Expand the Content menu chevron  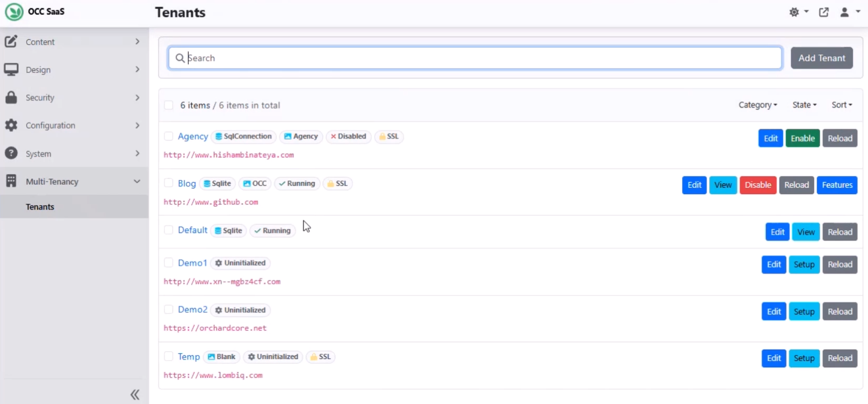137,41
